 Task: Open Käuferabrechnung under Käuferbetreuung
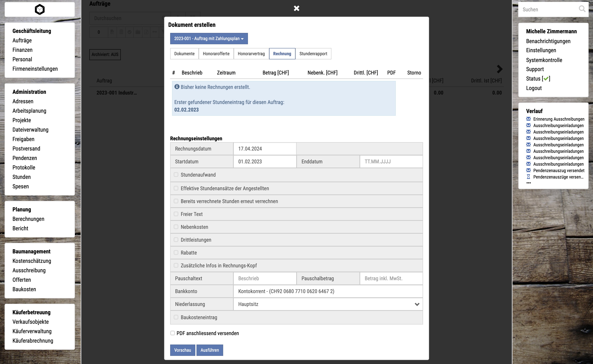33,341
